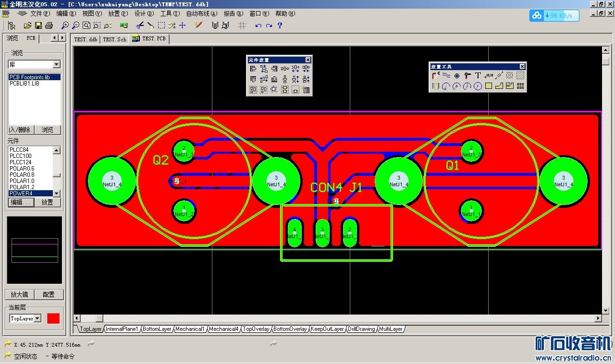Viewport: 615px width, 364px height.
Task: Open the 报告(R) menu
Action: (233, 13)
